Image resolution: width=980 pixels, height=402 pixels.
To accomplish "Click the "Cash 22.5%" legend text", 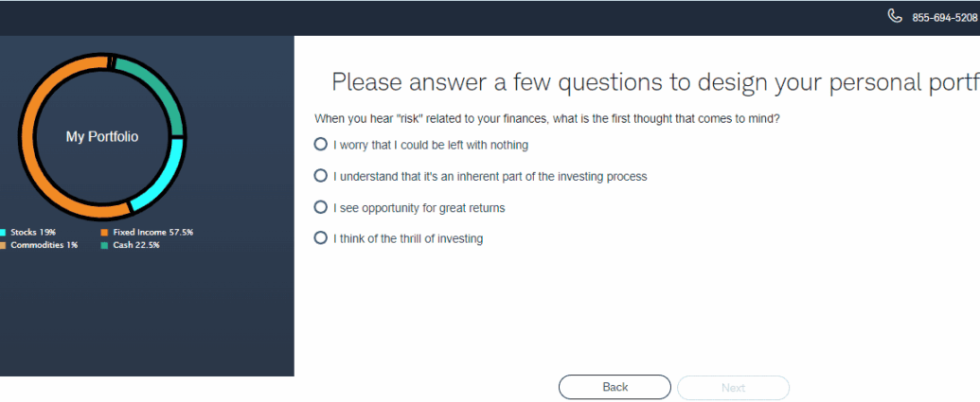I will [x=135, y=245].
